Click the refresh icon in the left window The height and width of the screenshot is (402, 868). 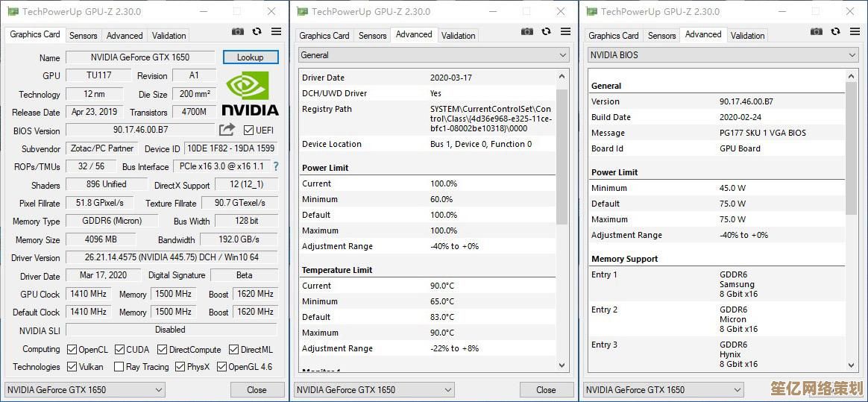tap(257, 31)
